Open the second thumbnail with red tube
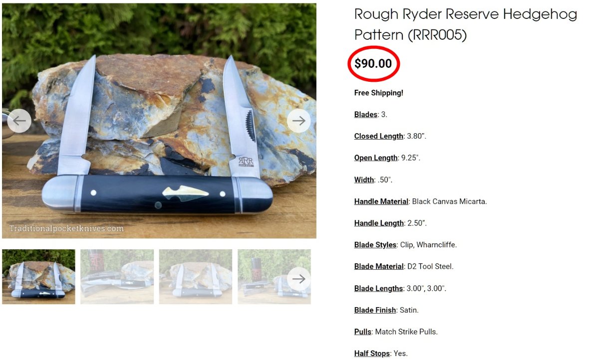 [x=117, y=277]
